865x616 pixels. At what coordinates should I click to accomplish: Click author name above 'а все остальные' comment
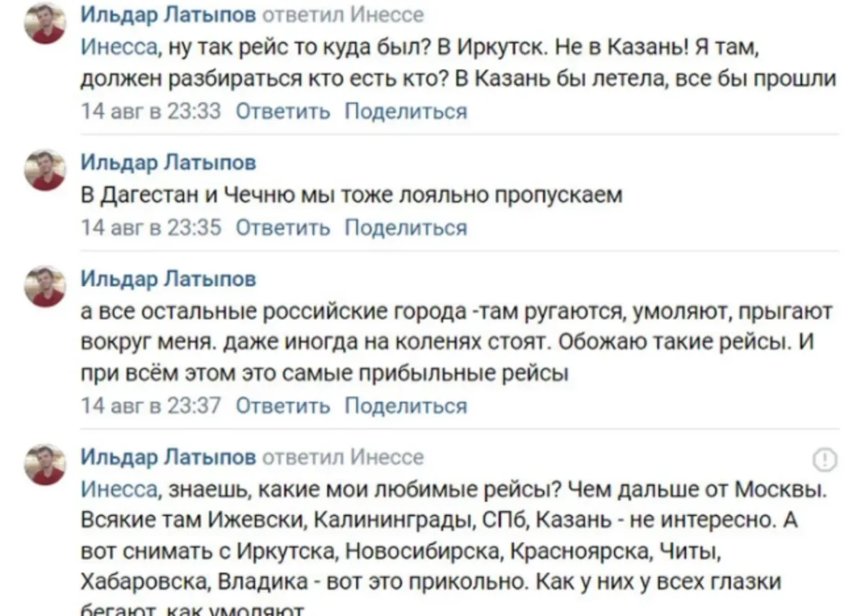(x=168, y=279)
